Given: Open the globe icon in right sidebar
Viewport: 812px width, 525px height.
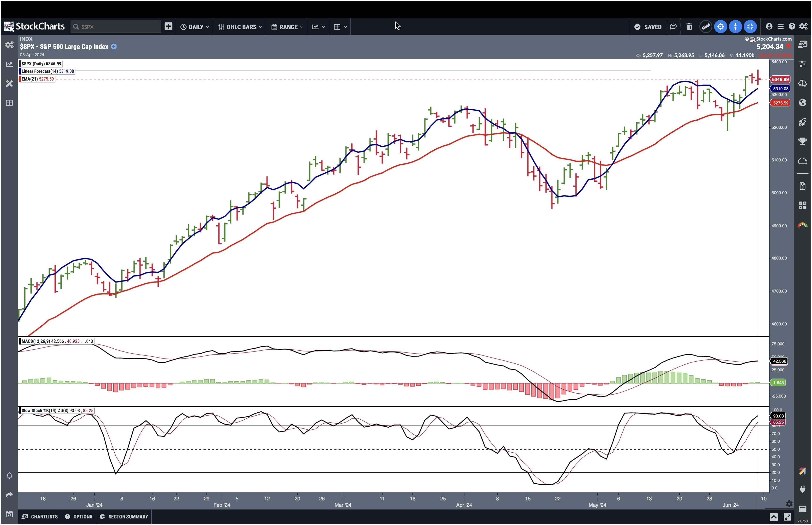Looking at the screenshot, I should point(802,103).
